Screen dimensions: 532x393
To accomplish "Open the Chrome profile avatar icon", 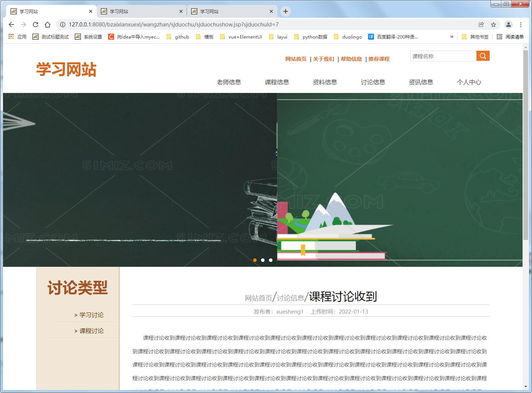I will (509, 25).
